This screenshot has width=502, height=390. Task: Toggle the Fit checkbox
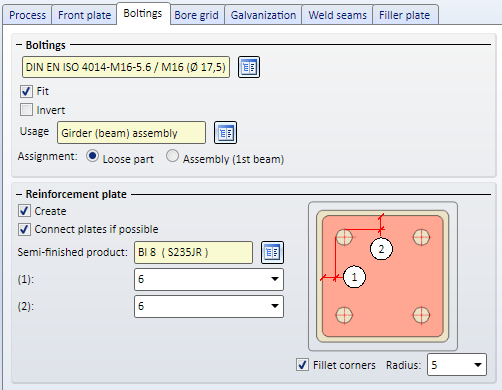(26, 91)
